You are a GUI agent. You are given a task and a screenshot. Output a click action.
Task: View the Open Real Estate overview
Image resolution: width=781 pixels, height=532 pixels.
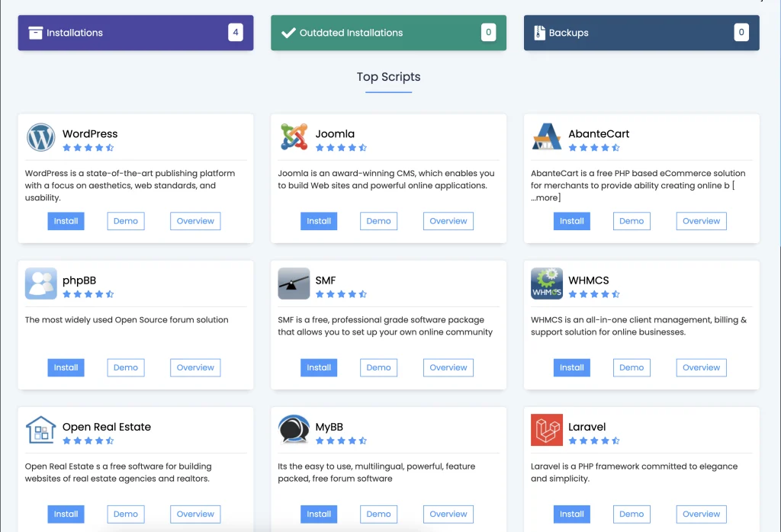[195, 514]
